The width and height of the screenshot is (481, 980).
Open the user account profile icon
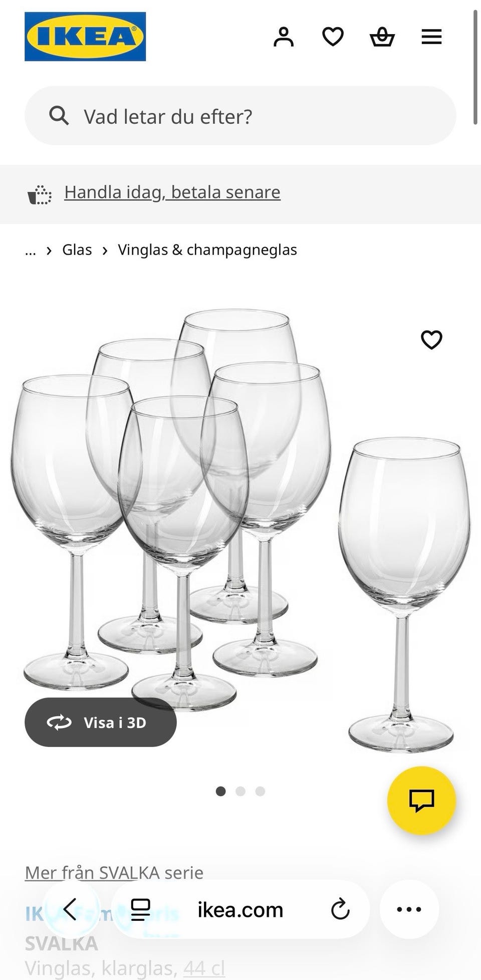284,37
